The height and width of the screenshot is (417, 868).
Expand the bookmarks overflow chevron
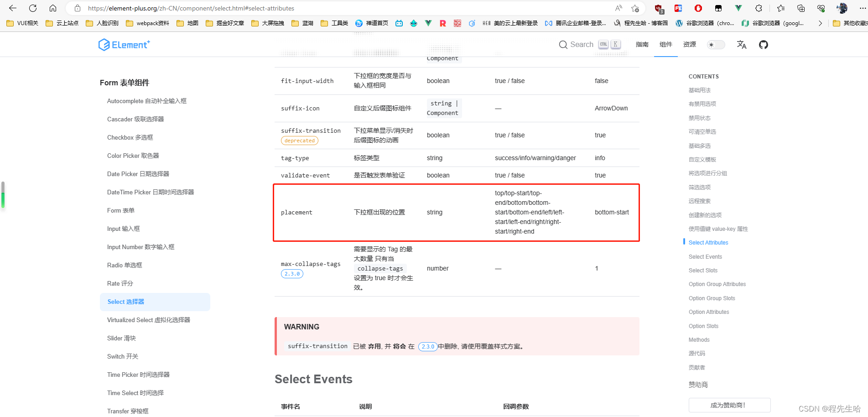click(820, 23)
